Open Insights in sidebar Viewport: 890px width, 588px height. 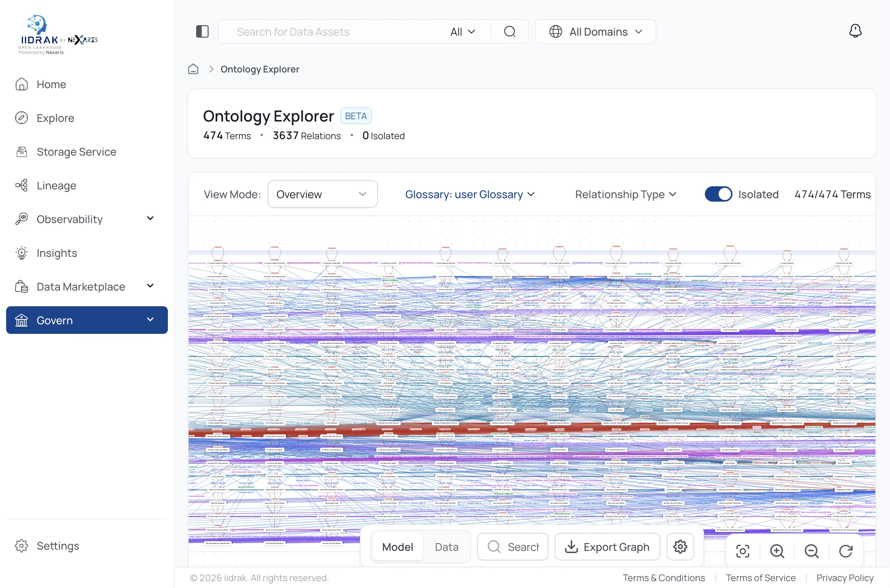click(x=87, y=253)
